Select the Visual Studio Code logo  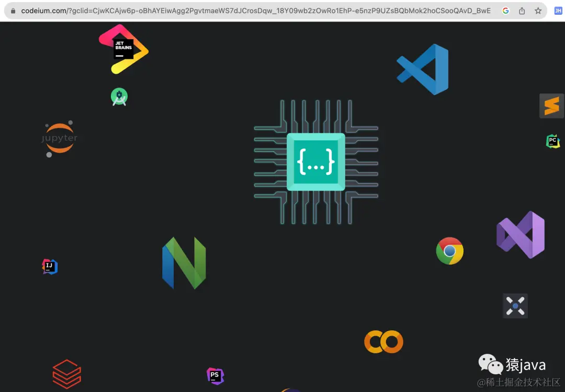(423, 69)
